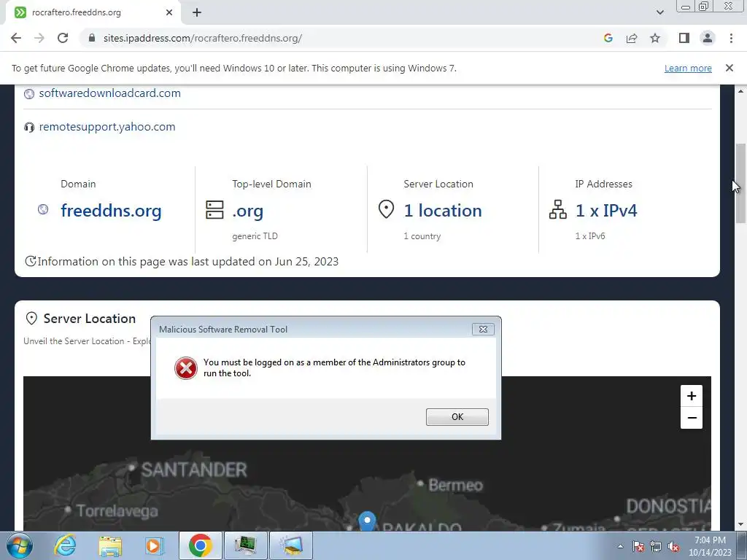Click the Server Location section heading
This screenshot has width=747, height=560.
(90, 319)
